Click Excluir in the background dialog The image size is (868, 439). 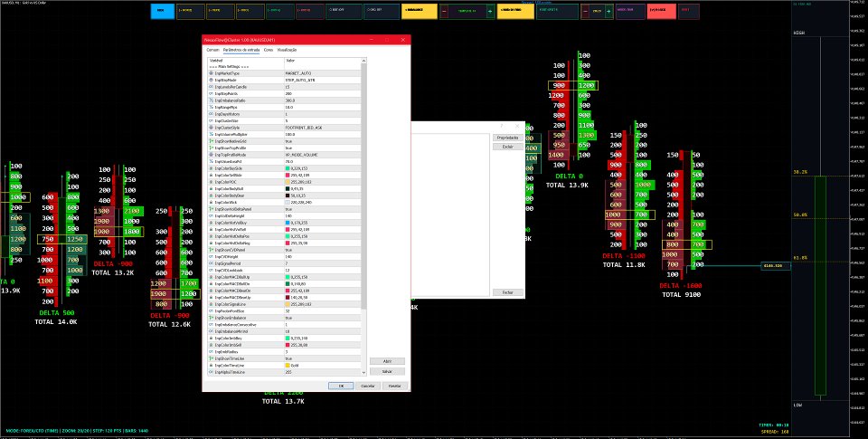click(507, 147)
